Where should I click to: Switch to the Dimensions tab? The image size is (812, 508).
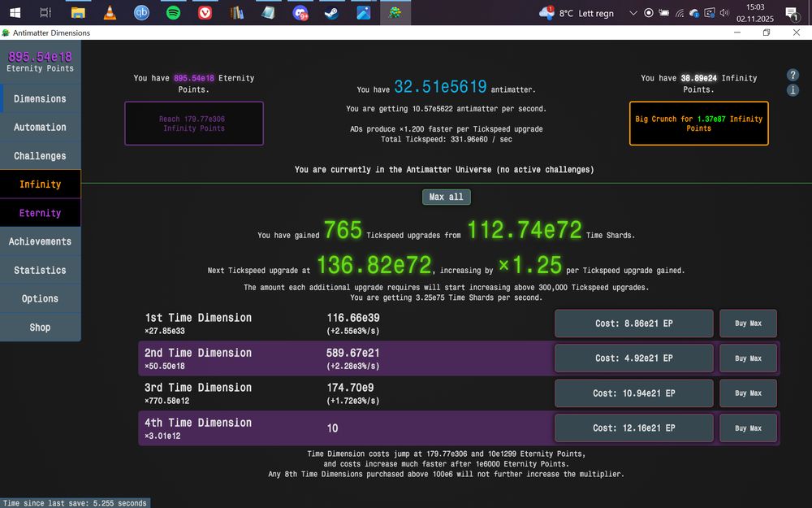(x=41, y=98)
